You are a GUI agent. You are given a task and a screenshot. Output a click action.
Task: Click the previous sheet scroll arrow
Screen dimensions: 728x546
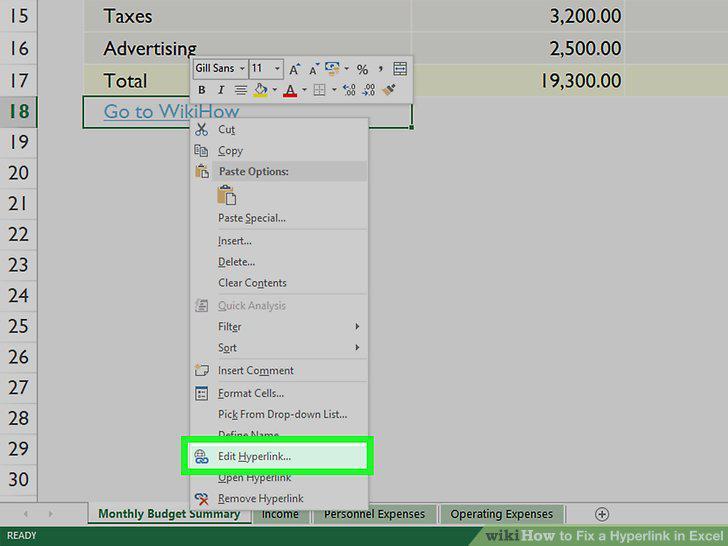tap(26, 514)
